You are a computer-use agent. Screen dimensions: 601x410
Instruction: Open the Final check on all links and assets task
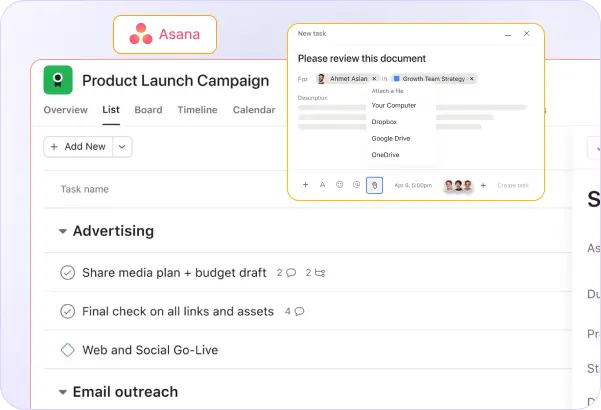[178, 312]
